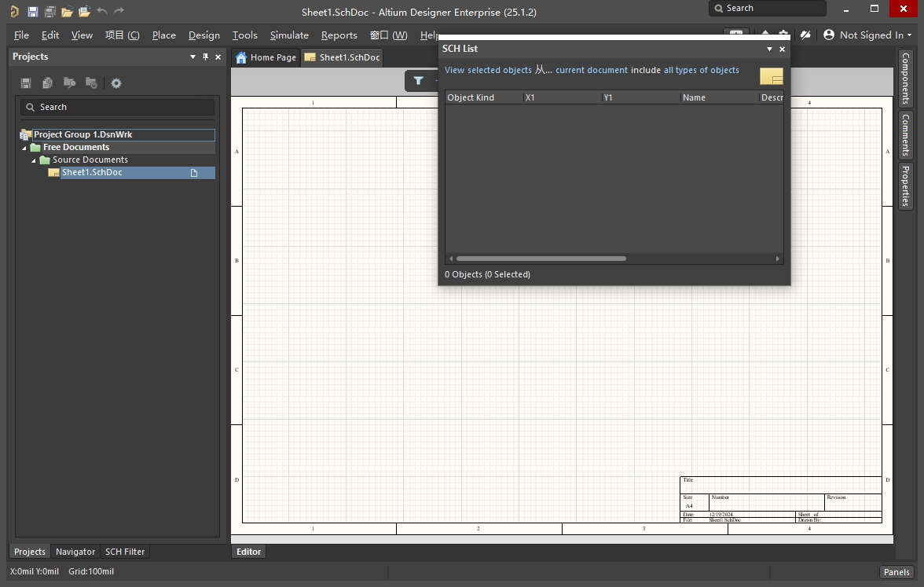The image size is (924, 587).
Task: Click the SCH List document type icon
Action: coord(772,76)
